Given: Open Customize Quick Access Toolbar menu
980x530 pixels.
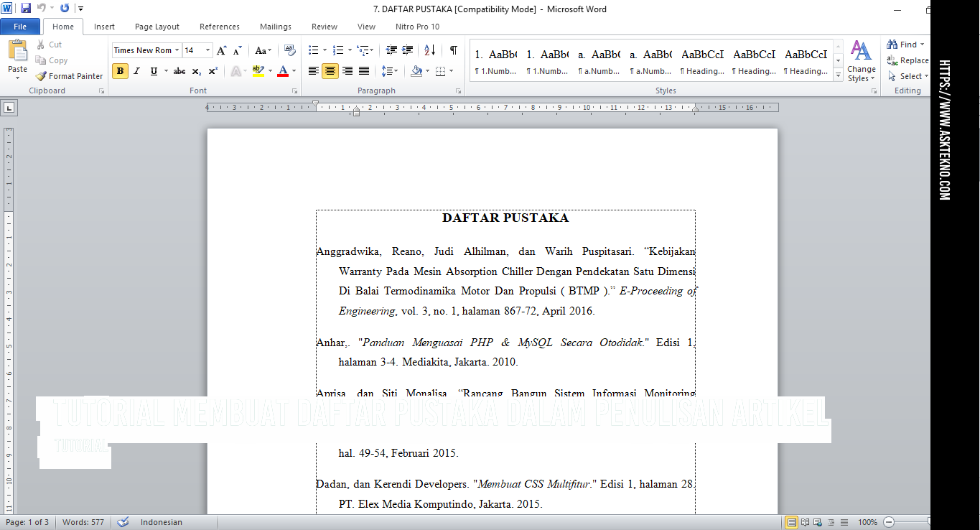Looking at the screenshot, I should click(x=80, y=9).
